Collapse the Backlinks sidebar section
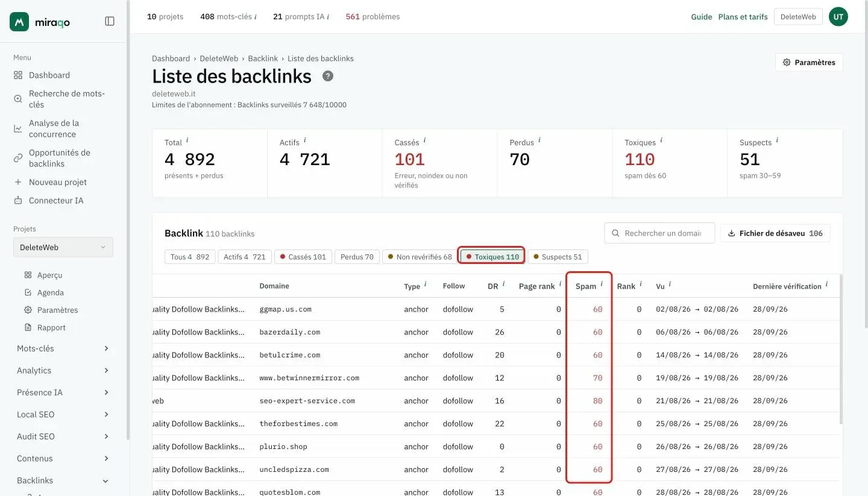868x496 pixels. pyautogui.click(x=63, y=480)
